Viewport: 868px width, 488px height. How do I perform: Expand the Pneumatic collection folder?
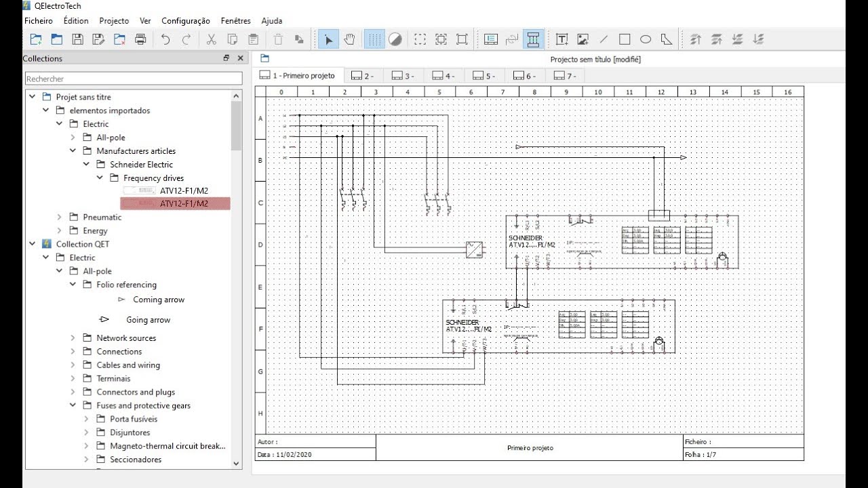[60, 218]
